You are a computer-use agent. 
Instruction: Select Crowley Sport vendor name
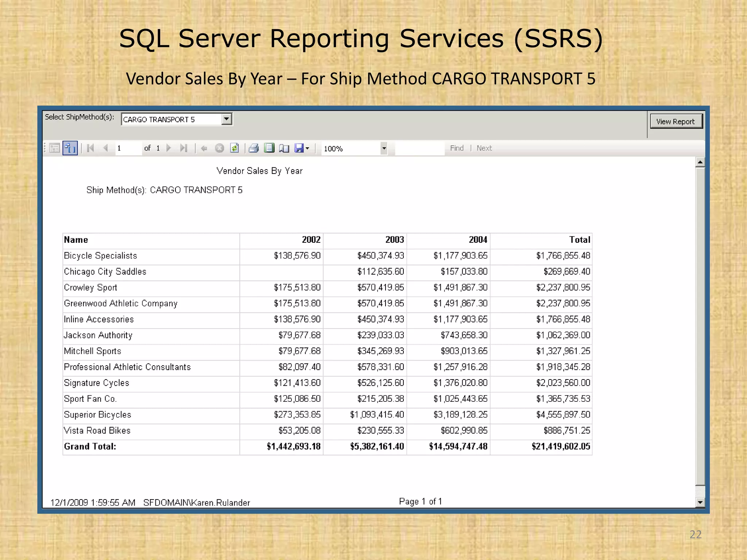coord(90,288)
